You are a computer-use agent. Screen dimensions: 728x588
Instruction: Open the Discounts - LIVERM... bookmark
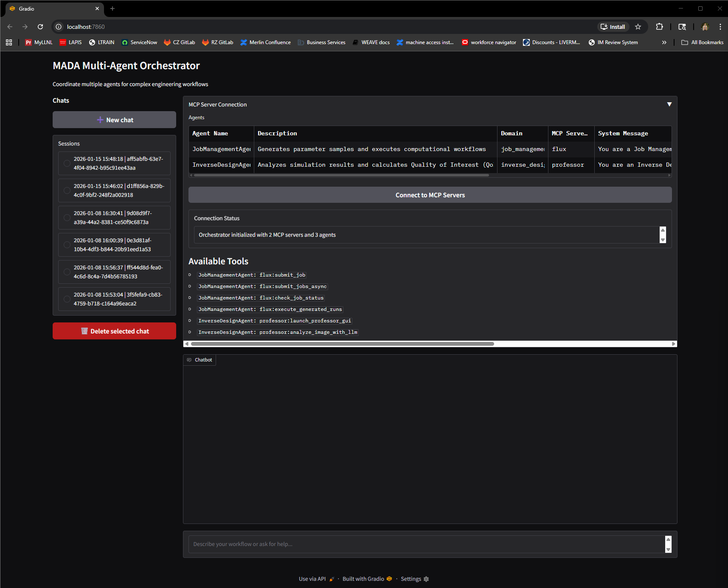coord(551,42)
